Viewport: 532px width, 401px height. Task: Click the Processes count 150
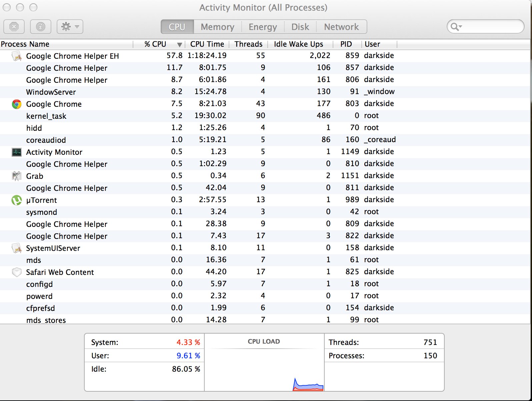pyautogui.click(x=430, y=356)
